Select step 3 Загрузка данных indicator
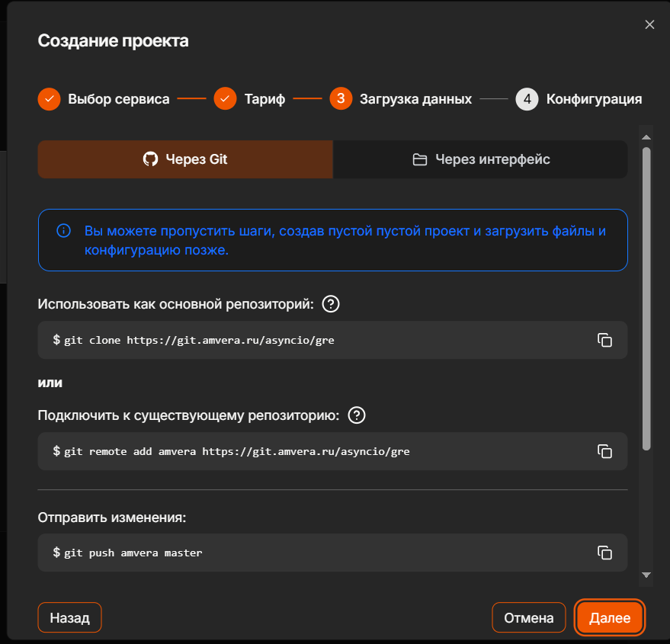Screen dimensions: 670x644 tap(341, 99)
